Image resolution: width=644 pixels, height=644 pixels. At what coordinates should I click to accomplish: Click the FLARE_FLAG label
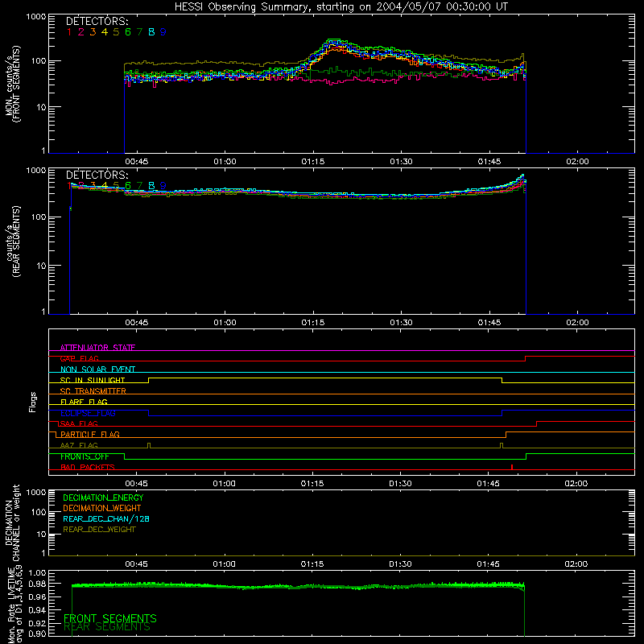[x=84, y=402]
